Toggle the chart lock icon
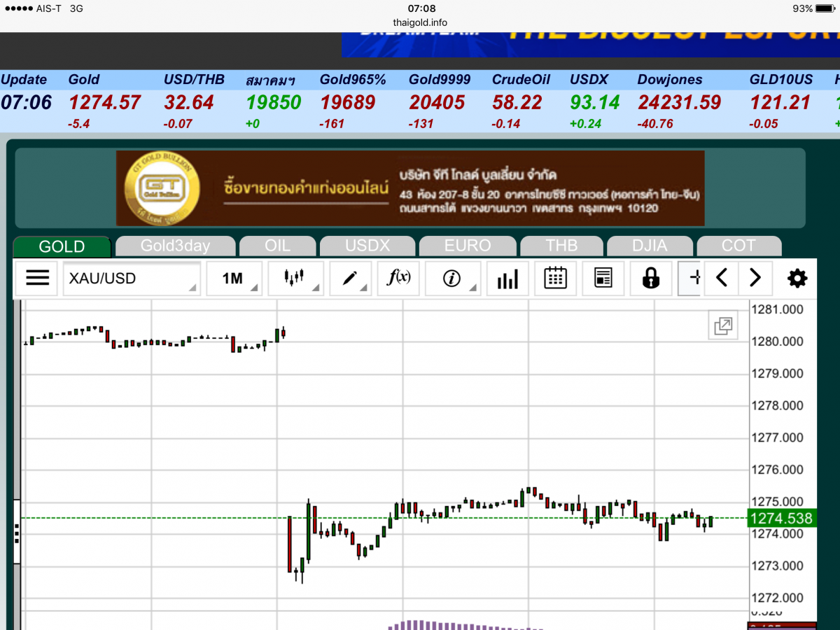The height and width of the screenshot is (630, 840). (x=651, y=279)
